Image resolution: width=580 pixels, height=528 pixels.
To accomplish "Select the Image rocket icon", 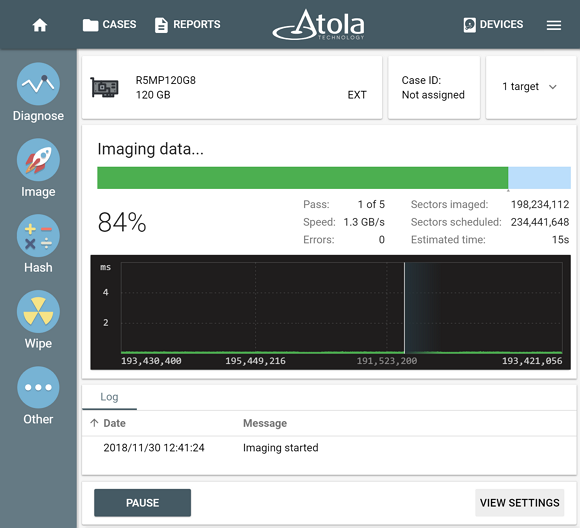I will (38, 160).
